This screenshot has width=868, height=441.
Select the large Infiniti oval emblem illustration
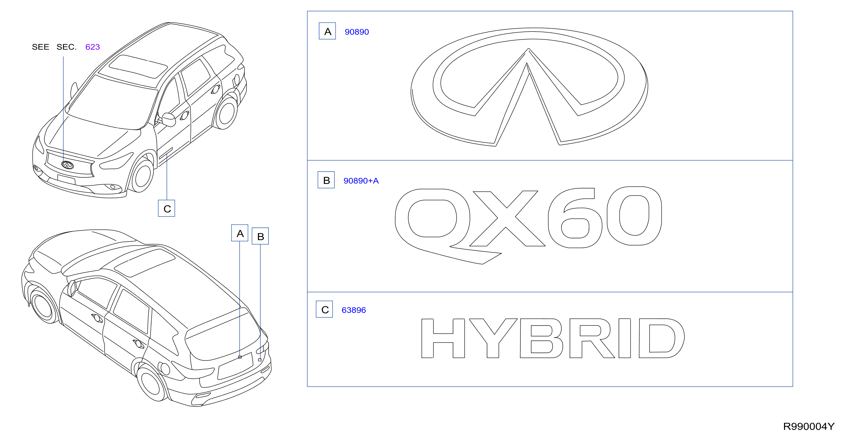[x=529, y=87]
